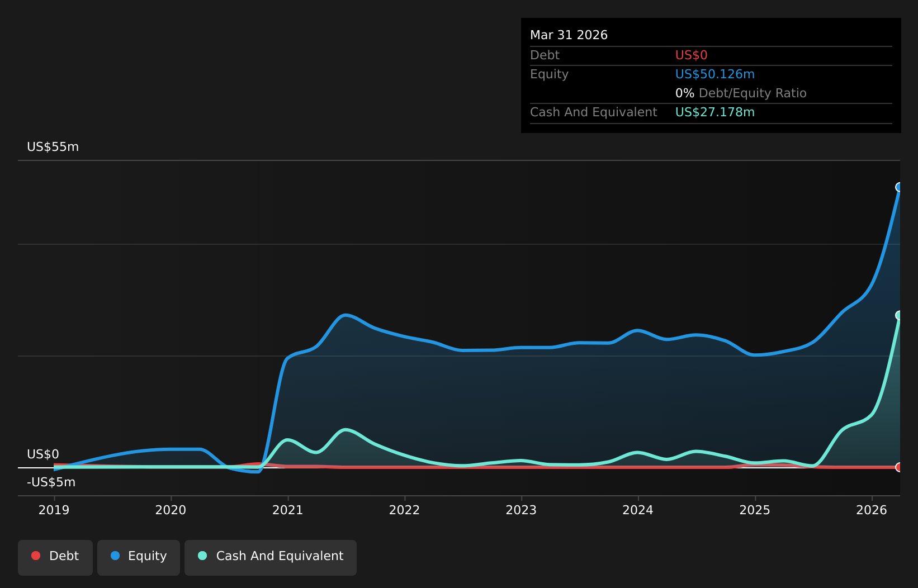Toggle the Equity legend button

pos(139,557)
